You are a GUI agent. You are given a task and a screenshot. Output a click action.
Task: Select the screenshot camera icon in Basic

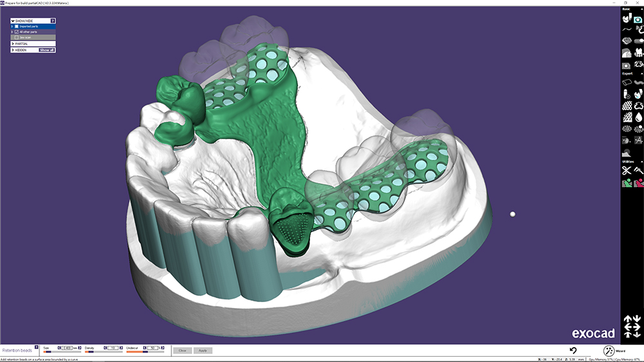[x=638, y=19]
